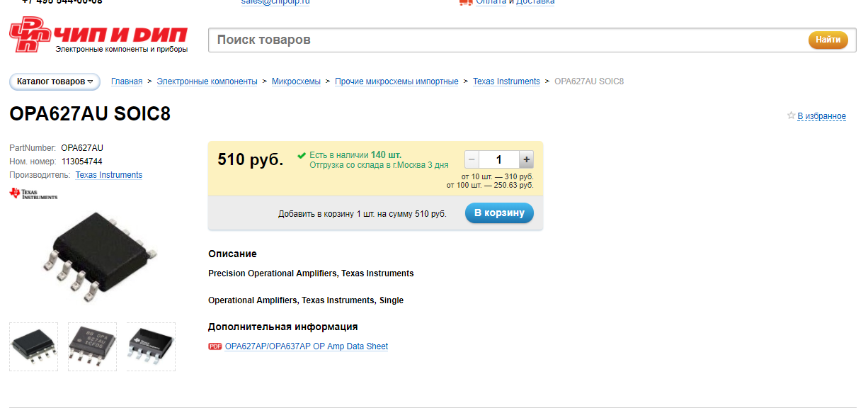
Task: Click the quantity input field
Action: tap(498, 159)
